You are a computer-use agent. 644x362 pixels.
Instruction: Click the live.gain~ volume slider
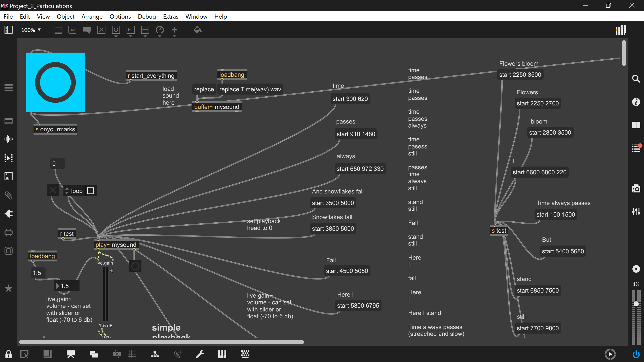coord(105,294)
